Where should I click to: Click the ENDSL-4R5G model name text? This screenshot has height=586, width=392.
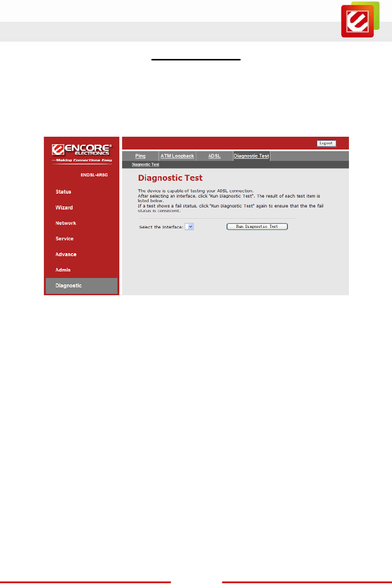point(94,175)
